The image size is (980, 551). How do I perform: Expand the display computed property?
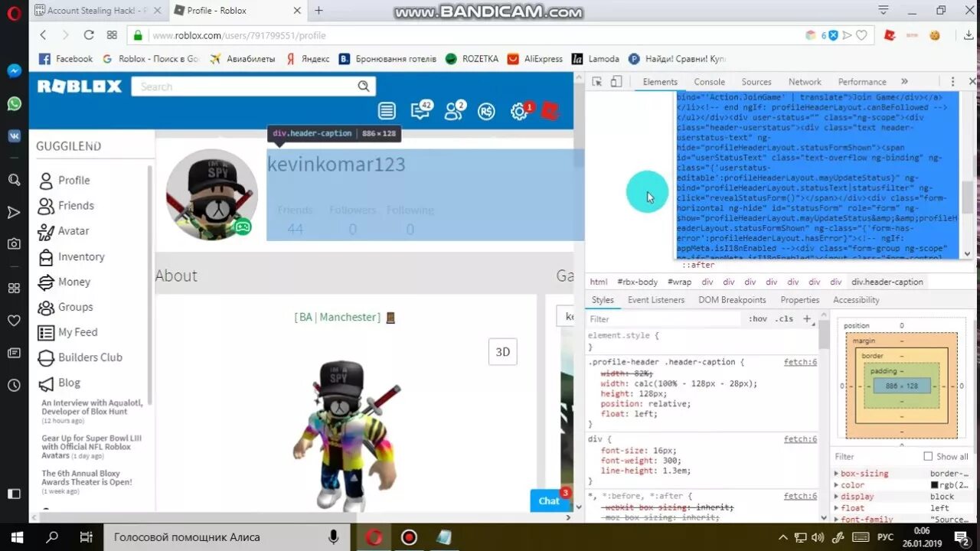tap(836, 497)
